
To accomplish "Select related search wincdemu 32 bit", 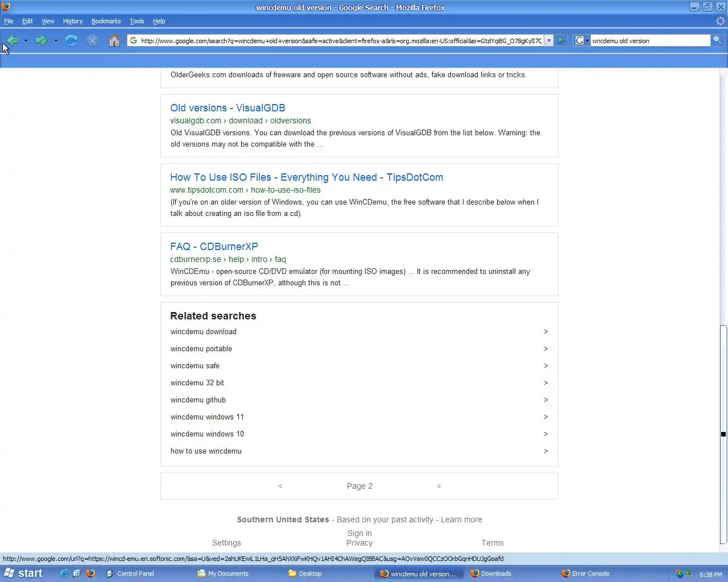I will point(197,383).
